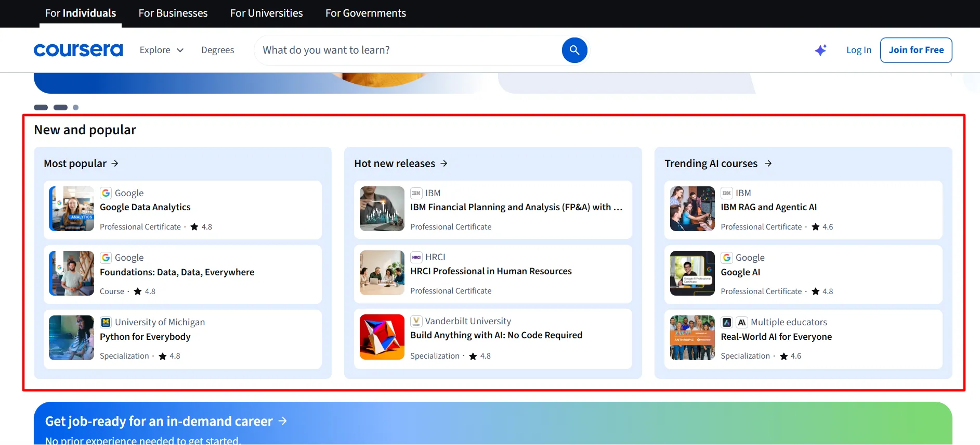Screen dimensions: 980x445
Task: Open the For Universities tab
Action: click(267, 13)
